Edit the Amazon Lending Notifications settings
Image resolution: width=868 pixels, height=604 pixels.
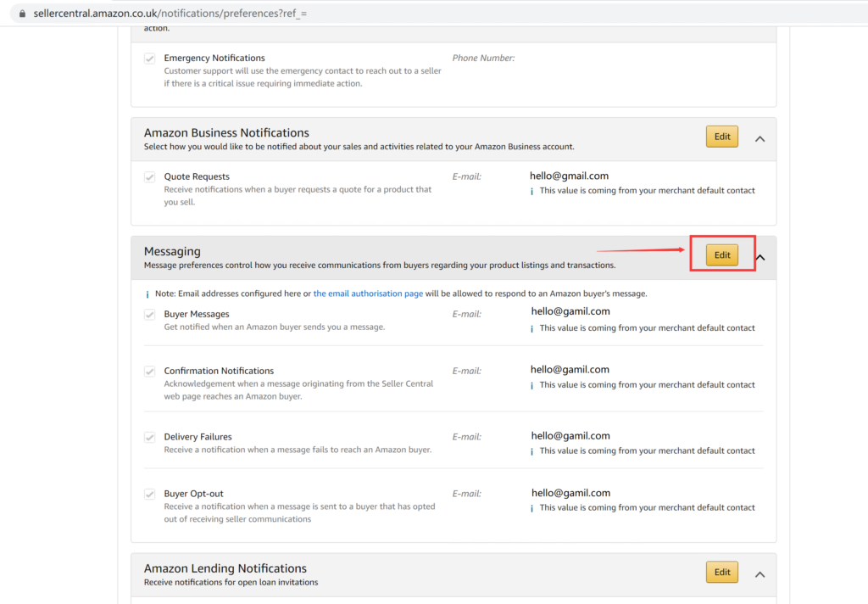pos(722,573)
